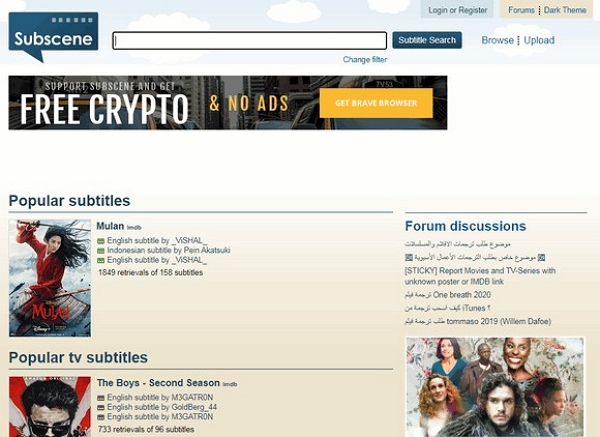600x437 pixels.
Task: Switch to Dark Theme
Action: (x=565, y=10)
